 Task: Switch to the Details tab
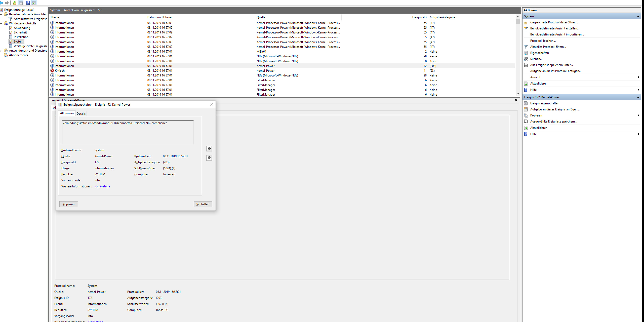click(x=81, y=114)
